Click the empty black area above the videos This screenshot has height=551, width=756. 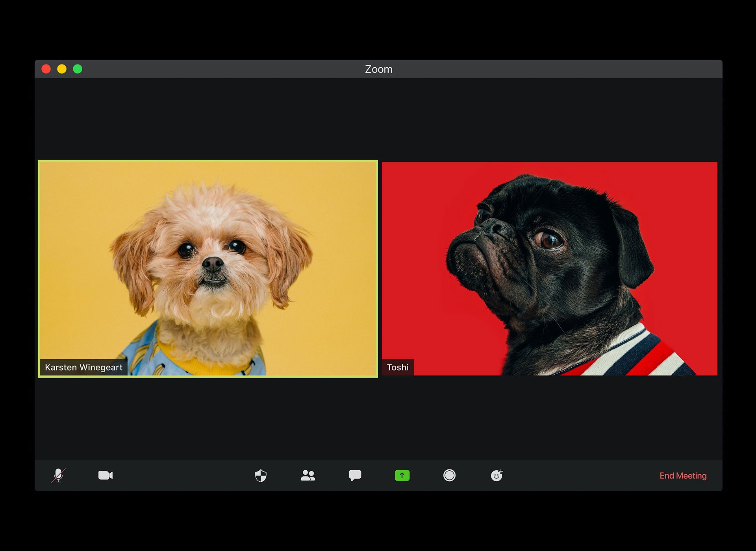pos(378,118)
